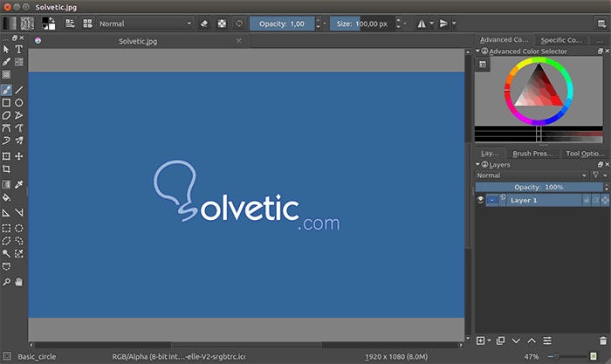Screen dimensions: 611x364
Task: Select the Assistant ruler tool
Action: [6, 213]
